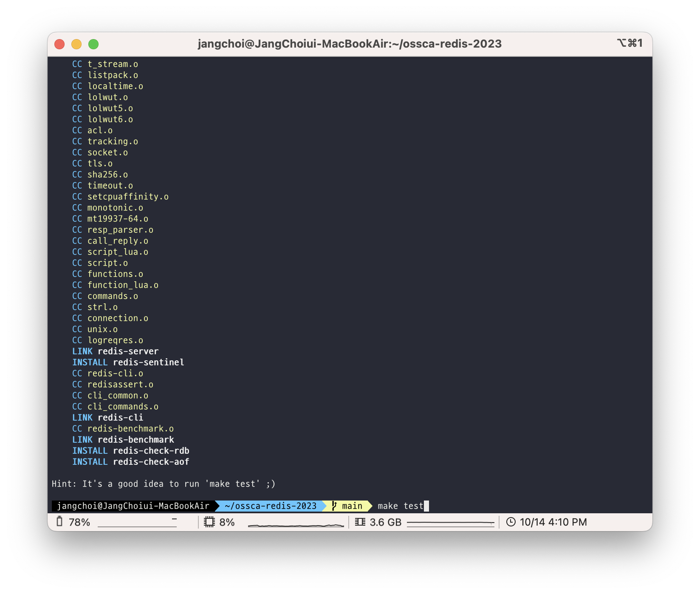Click the line CC commands.o
This screenshot has width=700, height=594.
tap(105, 296)
